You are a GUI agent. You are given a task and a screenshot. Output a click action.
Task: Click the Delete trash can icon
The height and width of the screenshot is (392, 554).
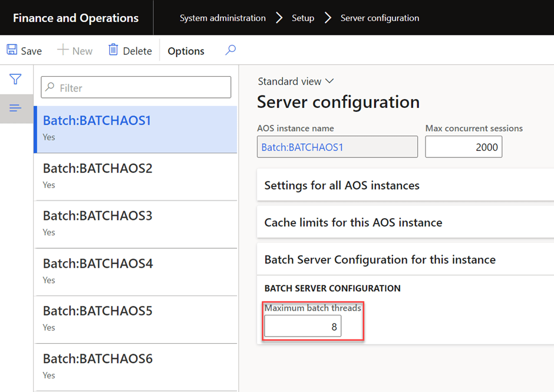(113, 50)
